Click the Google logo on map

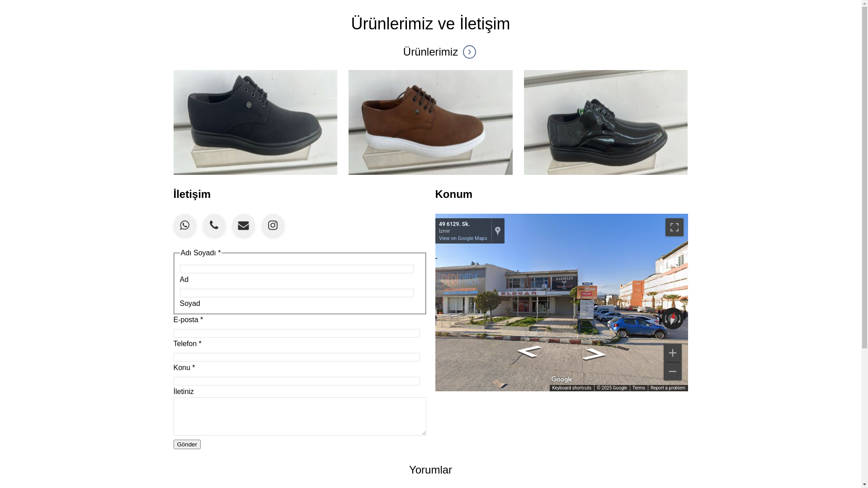tap(561, 380)
